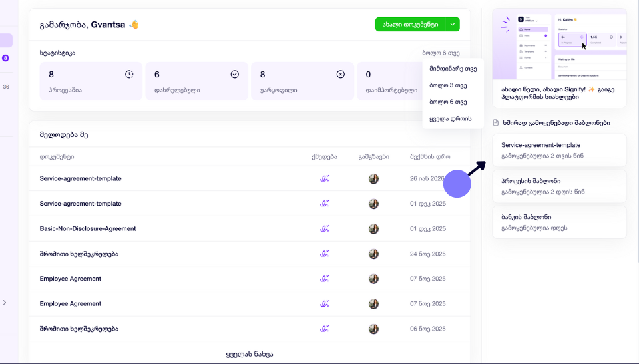Open the 'ბანკის შაბლონი' template card
The height and width of the screenshot is (364, 639).
point(559,222)
